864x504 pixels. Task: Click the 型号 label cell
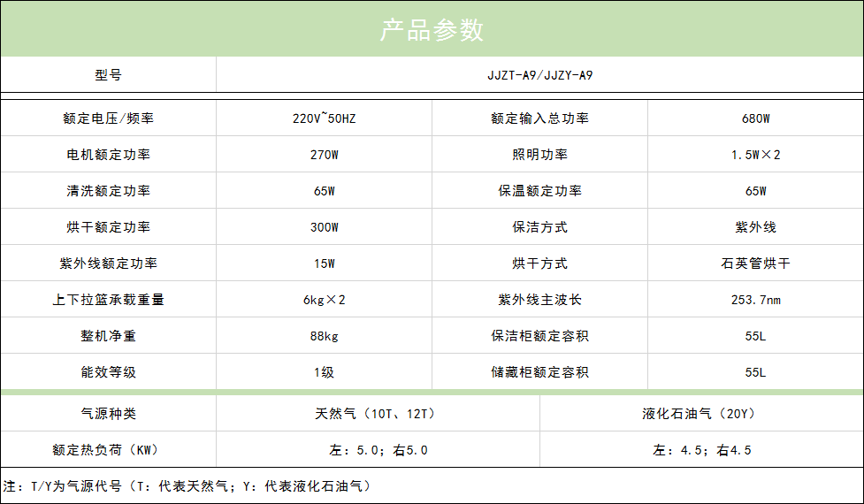(x=108, y=75)
